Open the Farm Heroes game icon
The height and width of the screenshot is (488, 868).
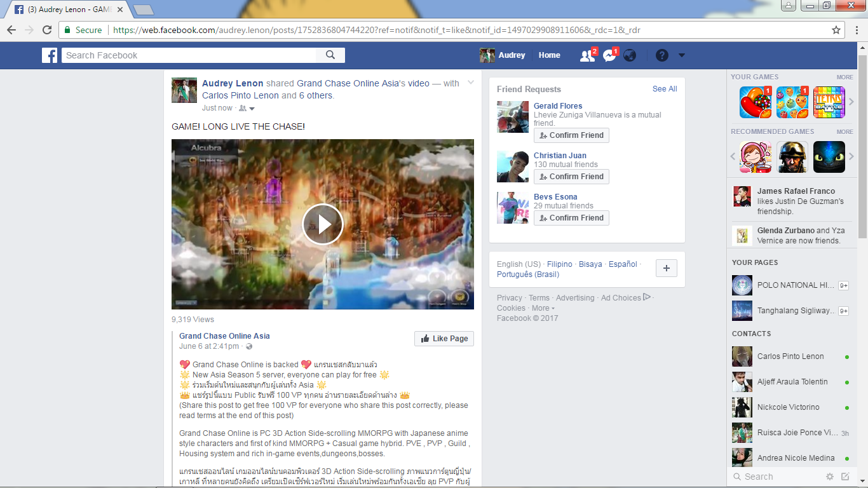click(x=792, y=102)
